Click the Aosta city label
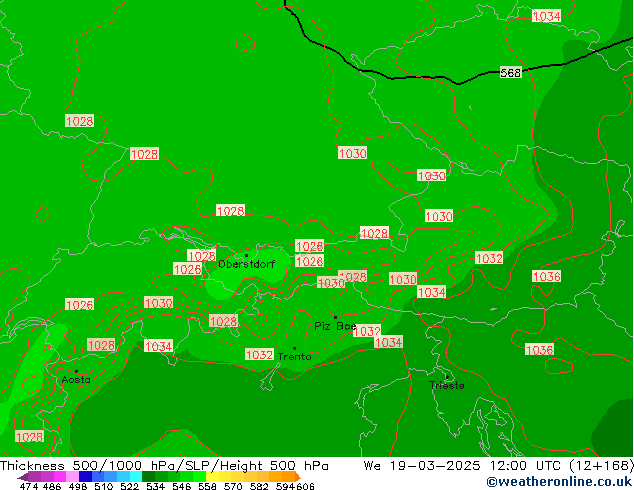Image resolution: width=634 pixels, height=490 pixels. coord(76,380)
